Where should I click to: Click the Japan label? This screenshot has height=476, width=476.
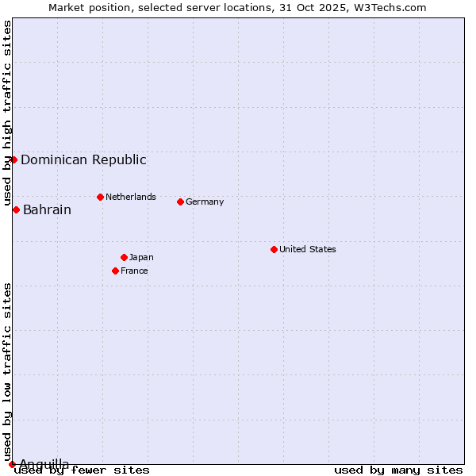point(141,257)
